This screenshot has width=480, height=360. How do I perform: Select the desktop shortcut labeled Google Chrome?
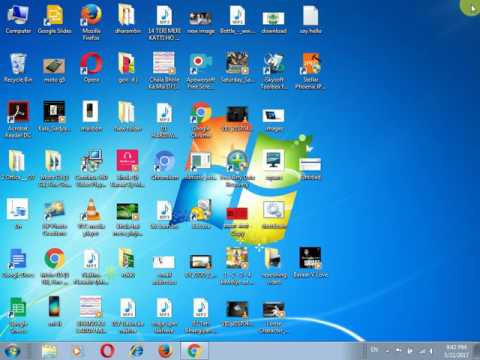pyautogui.click(x=200, y=120)
